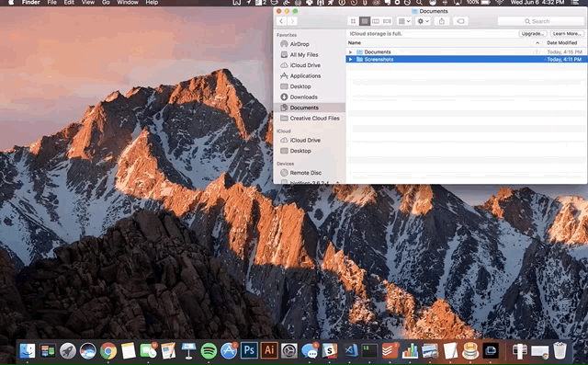Open the File menu
The height and width of the screenshot is (365, 588).
(x=52, y=2)
